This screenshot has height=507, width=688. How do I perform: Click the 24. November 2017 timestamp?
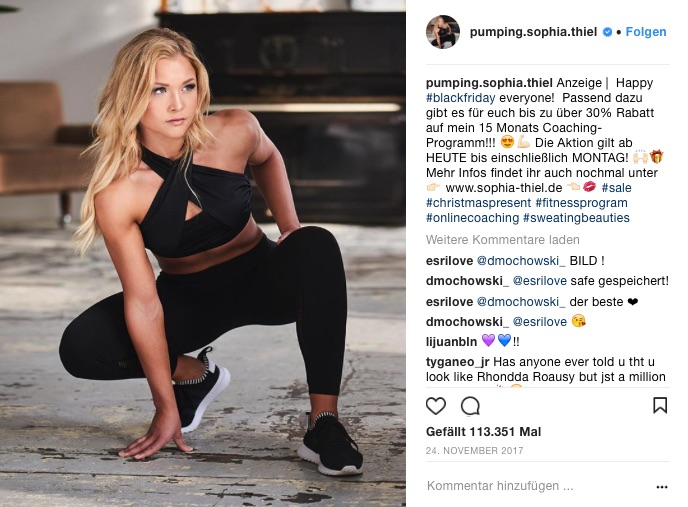coord(474,451)
